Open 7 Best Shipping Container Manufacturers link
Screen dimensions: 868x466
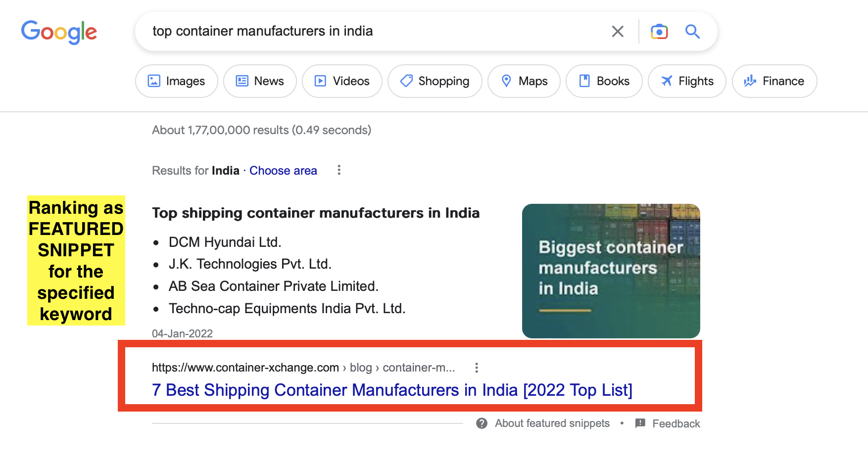[392, 390]
